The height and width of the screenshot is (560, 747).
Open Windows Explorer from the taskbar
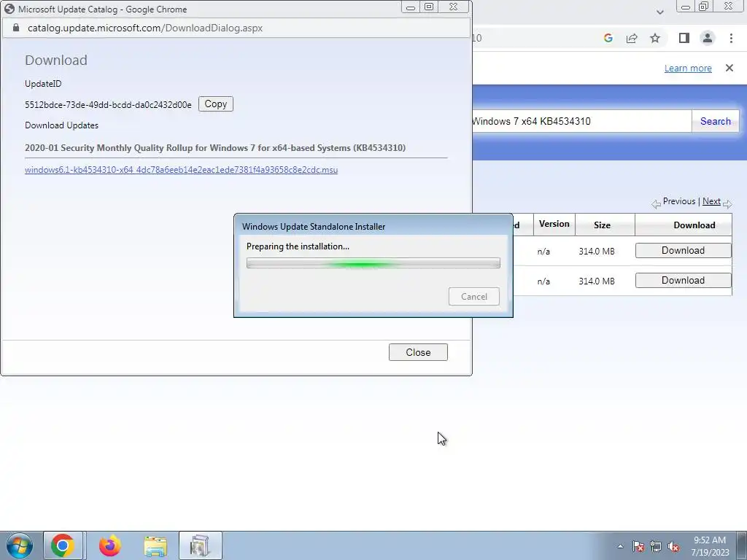pyautogui.click(x=155, y=546)
